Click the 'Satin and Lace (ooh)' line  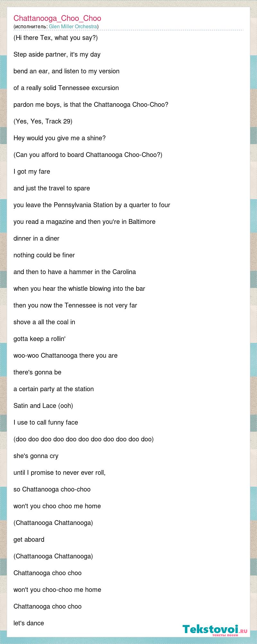pyautogui.click(x=43, y=406)
